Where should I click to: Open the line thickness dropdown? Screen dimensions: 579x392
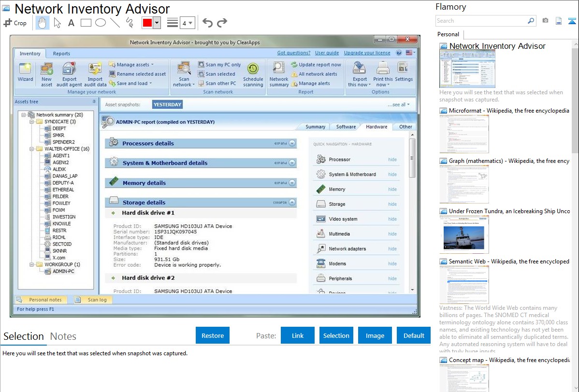pyautogui.click(x=187, y=23)
